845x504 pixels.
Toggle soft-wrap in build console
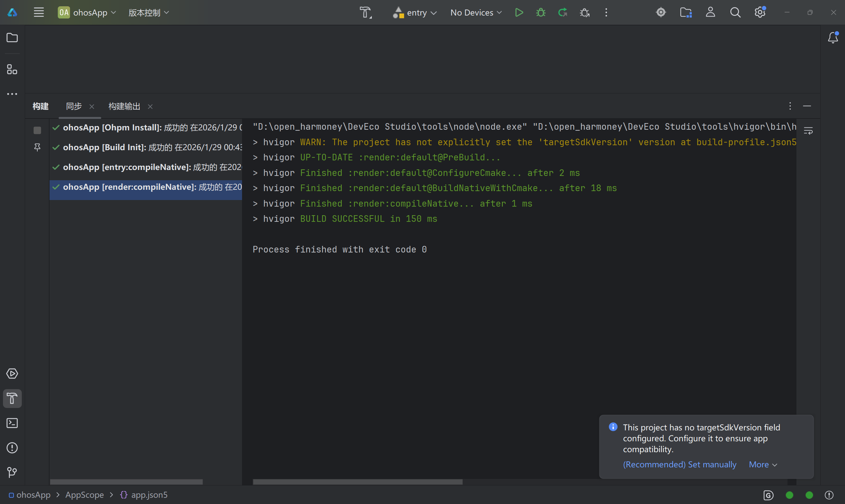(808, 130)
